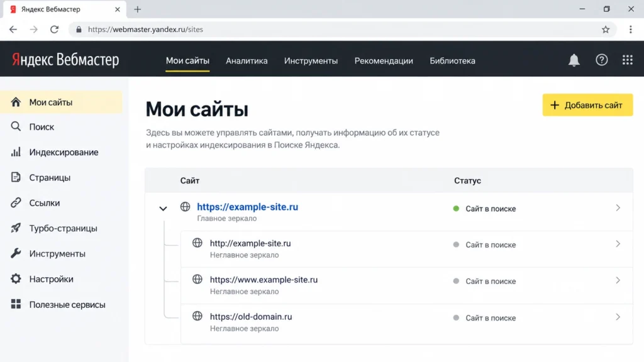Open the Рекомендации top menu

[384, 61]
